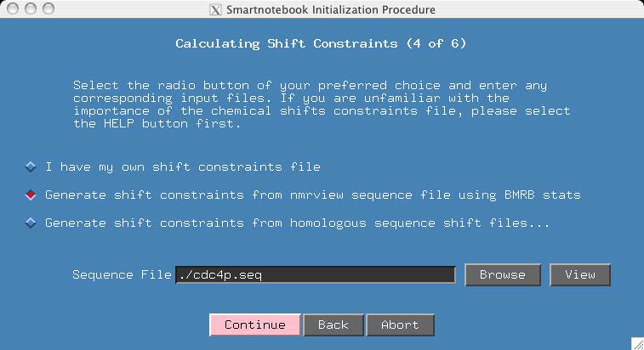Abort the initialization procedure
The image size is (644, 350).
[x=400, y=325]
